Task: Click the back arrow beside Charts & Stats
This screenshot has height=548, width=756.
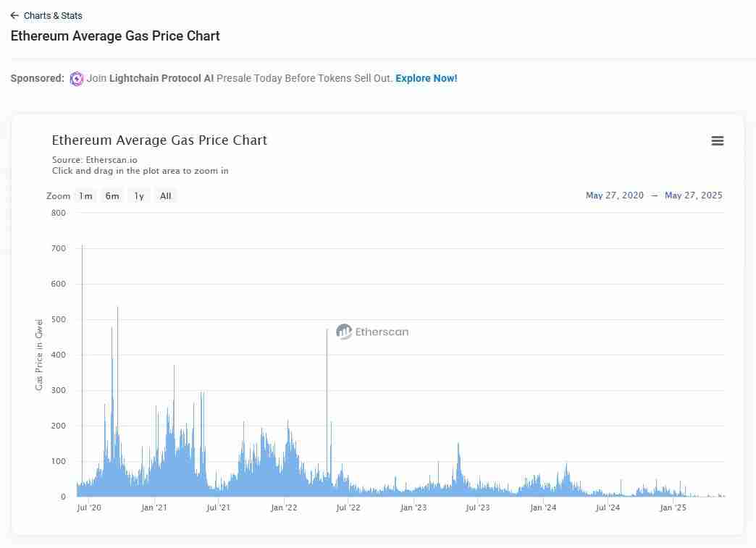Action: [14, 15]
